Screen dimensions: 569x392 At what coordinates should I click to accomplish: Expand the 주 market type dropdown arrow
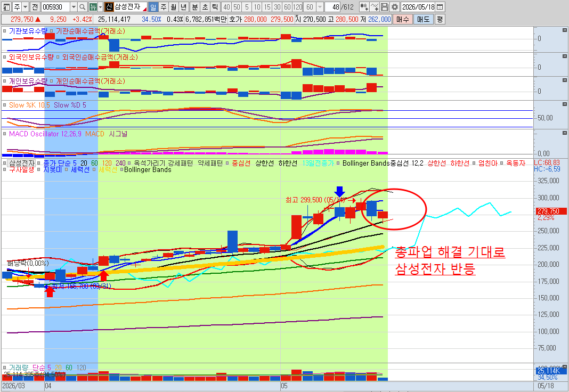pyautogui.click(x=25, y=7)
